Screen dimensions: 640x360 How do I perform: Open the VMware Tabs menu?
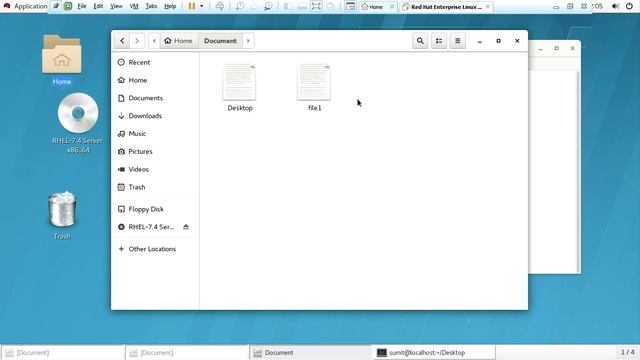point(151,6)
